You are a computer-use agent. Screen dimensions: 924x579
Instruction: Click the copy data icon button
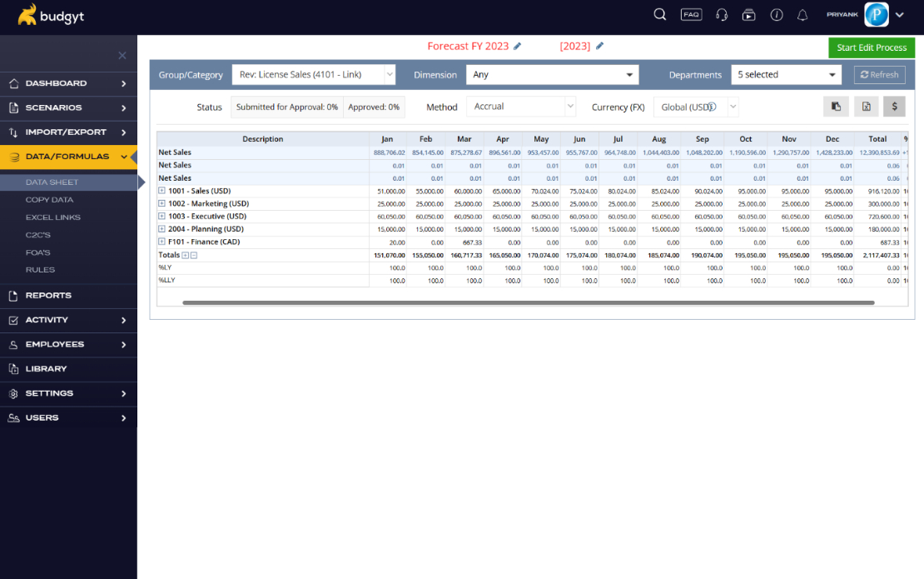(x=836, y=107)
